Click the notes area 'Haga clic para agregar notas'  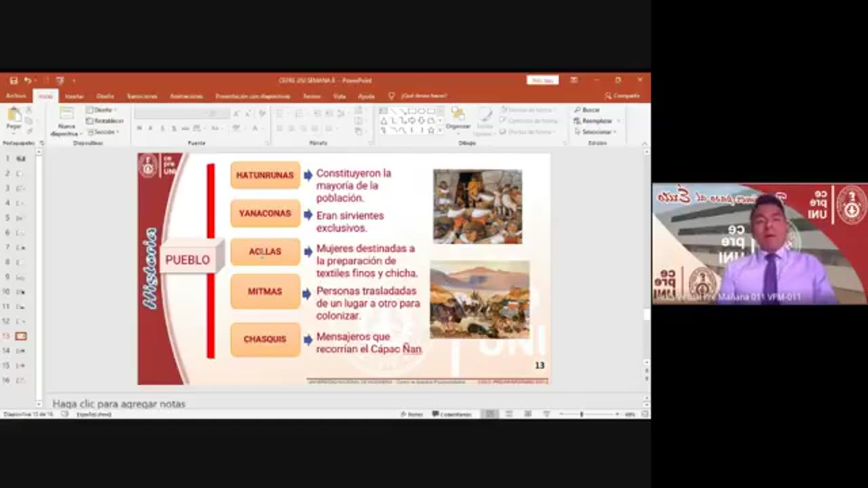[119, 403]
